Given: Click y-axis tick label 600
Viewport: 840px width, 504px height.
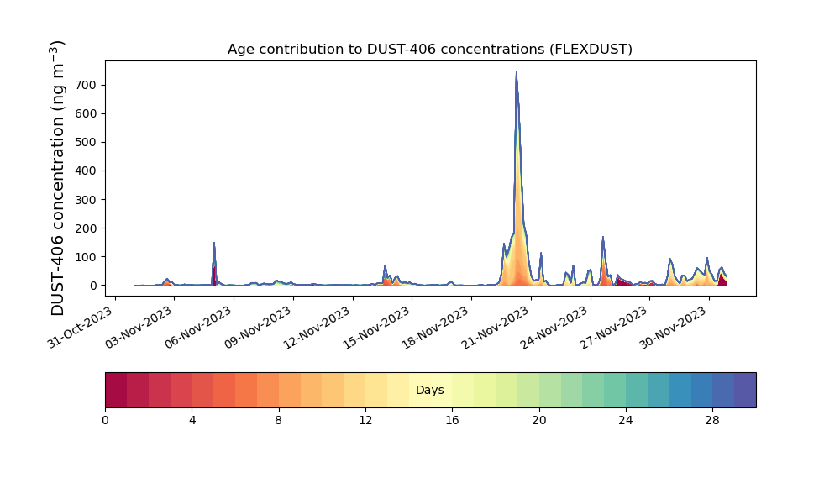Looking at the screenshot, I should pyautogui.click(x=86, y=113).
